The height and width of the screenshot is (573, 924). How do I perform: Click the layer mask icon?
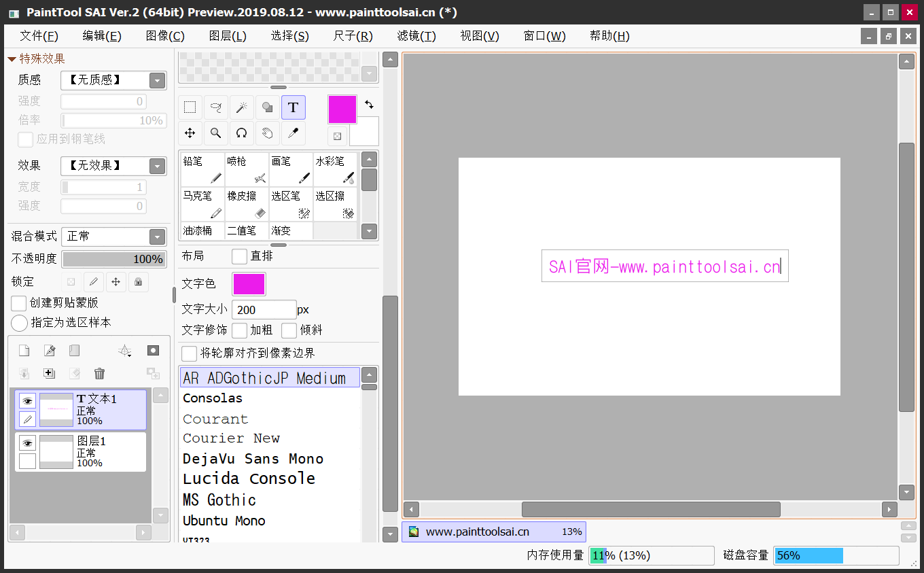click(x=153, y=351)
